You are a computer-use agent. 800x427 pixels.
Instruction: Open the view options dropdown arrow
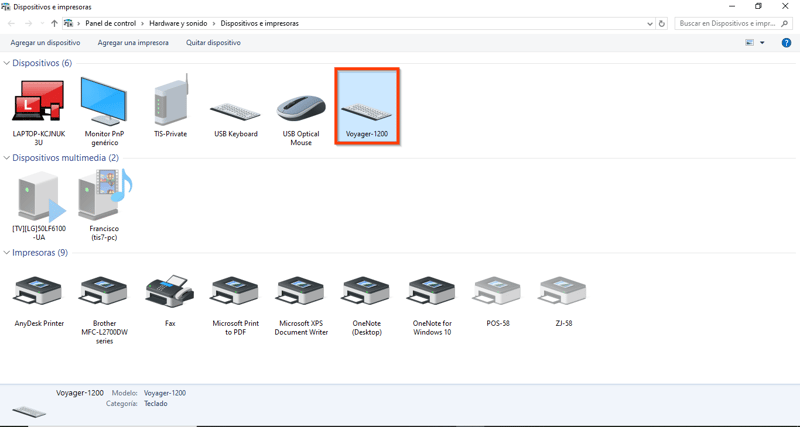(762, 43)
